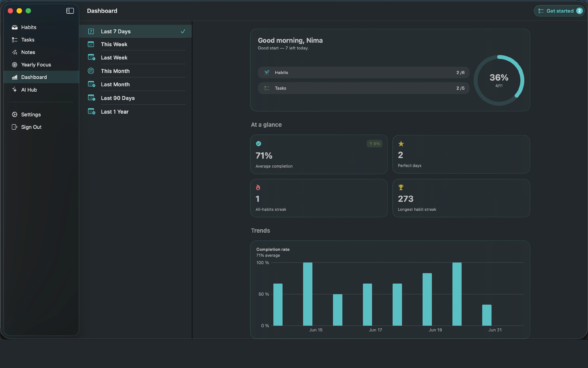Select the Last 7 Days range
This screenshot has height=368, width=588.
(136, 31)
